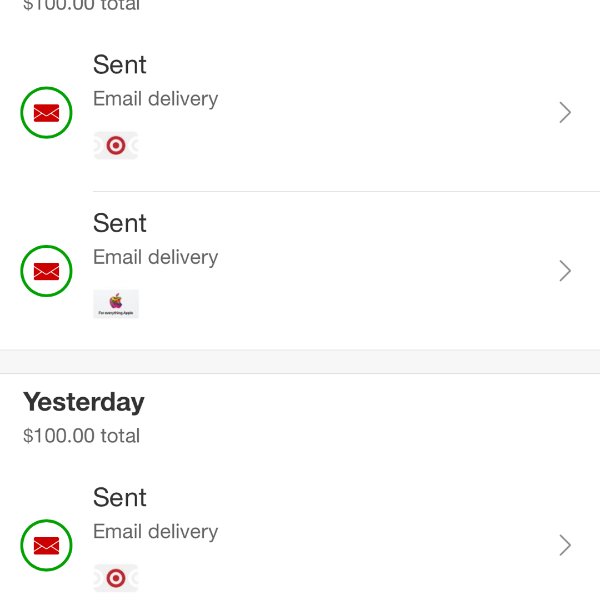600x600 pixels.
Task: Select Email delivery text in Apple card order
Action: coord(155,257)
